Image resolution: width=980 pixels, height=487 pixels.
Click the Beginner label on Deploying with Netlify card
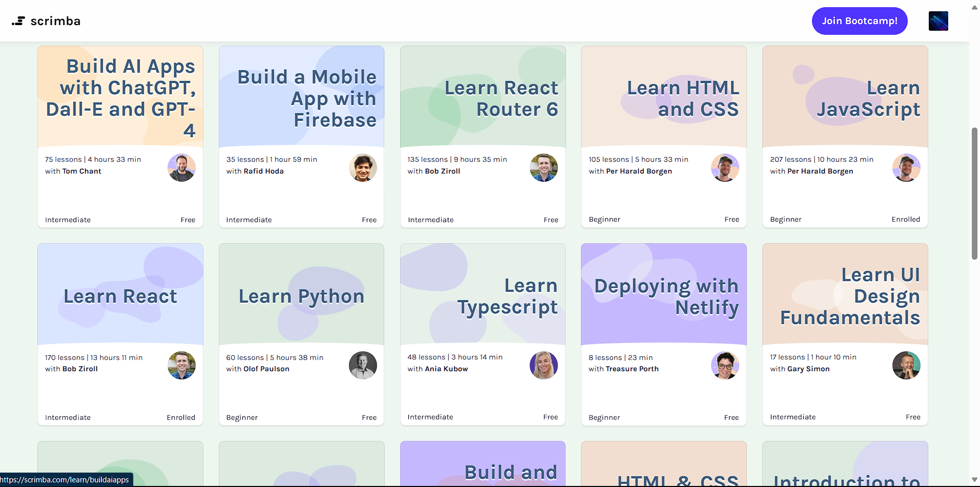604,417
